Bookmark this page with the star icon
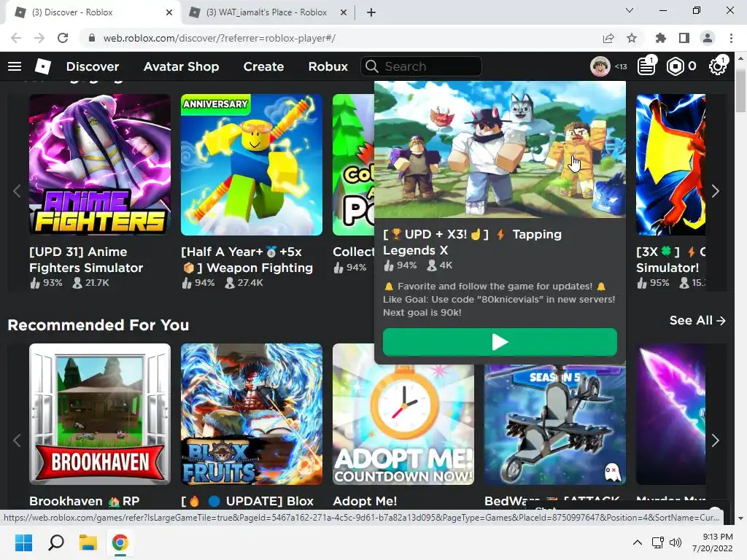Screen dimensions: 747x560 pyautogui.click(x=632, y=38)
